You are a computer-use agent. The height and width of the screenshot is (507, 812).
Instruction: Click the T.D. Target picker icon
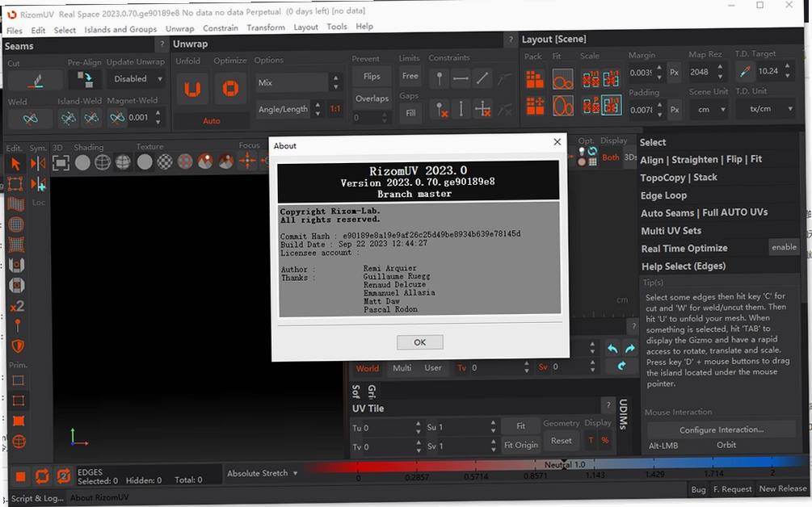click(745, 72)
